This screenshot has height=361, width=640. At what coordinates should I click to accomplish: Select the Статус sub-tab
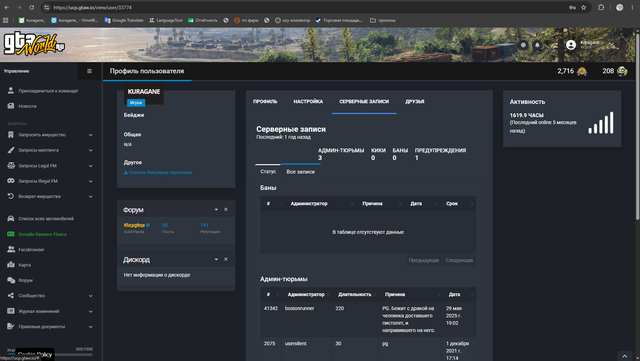268,172
